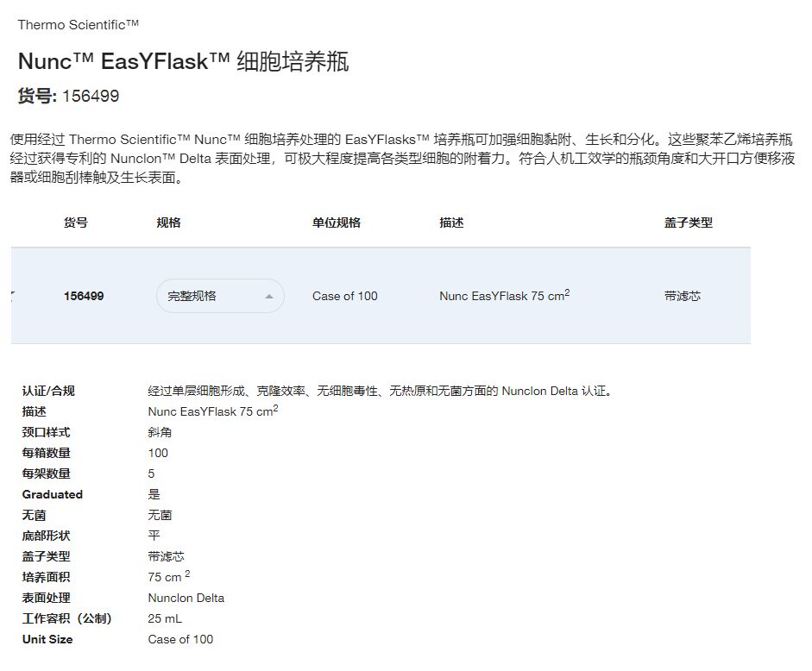Click the 表面处理 spec label
The image size is (812, 671).
tap(46, 598)
